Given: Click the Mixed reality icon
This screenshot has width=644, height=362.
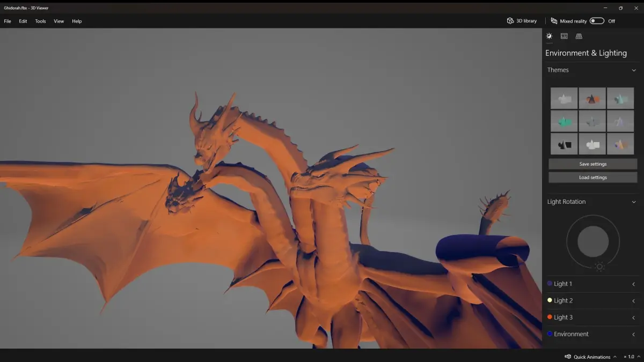Looking at the screenshot, I should (554, 21).
